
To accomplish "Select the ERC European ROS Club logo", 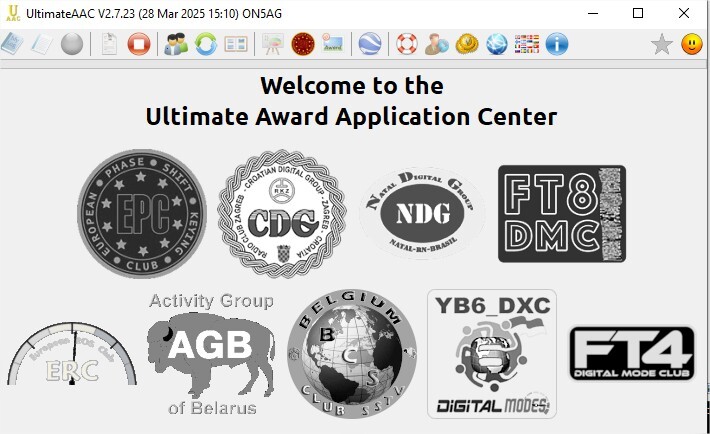I will click(72, 354).
